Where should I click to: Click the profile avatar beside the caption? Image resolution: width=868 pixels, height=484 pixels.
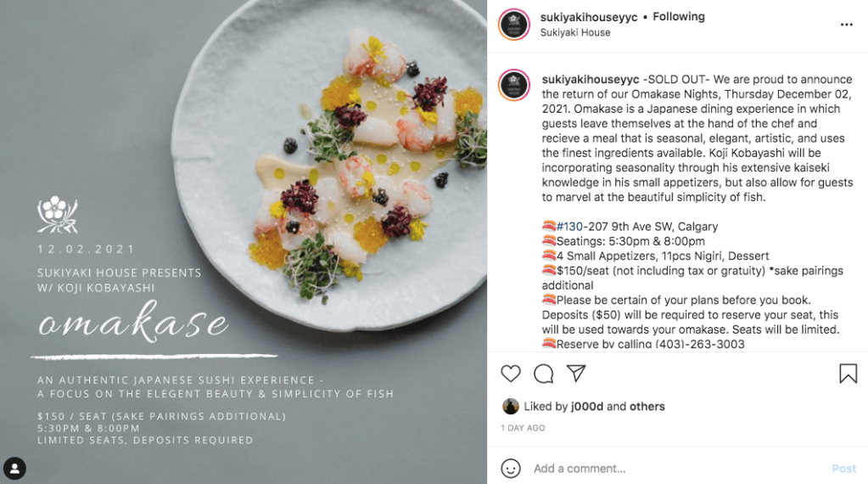(x=514, y=86)
